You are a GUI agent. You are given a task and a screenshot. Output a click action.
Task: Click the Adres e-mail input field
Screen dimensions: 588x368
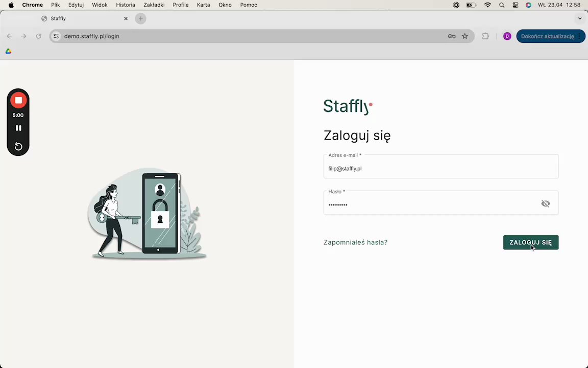coord(441,166)
